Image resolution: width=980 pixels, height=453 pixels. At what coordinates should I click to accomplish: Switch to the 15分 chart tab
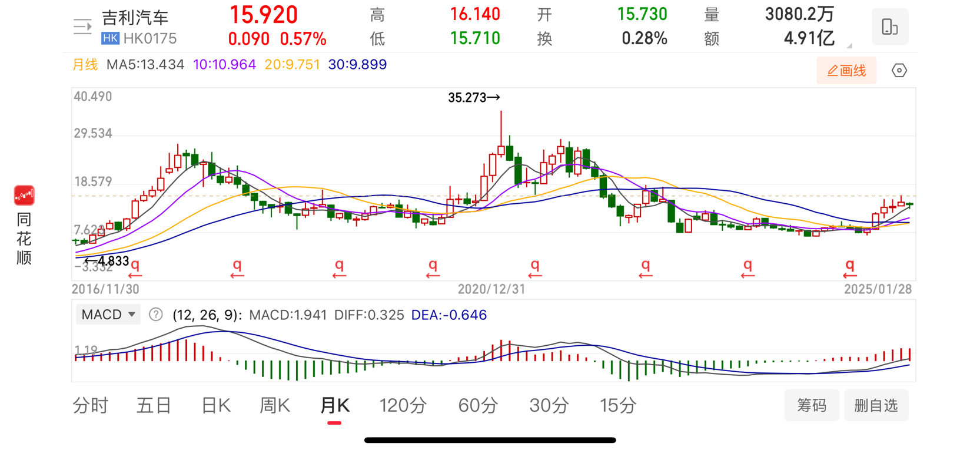618,405
